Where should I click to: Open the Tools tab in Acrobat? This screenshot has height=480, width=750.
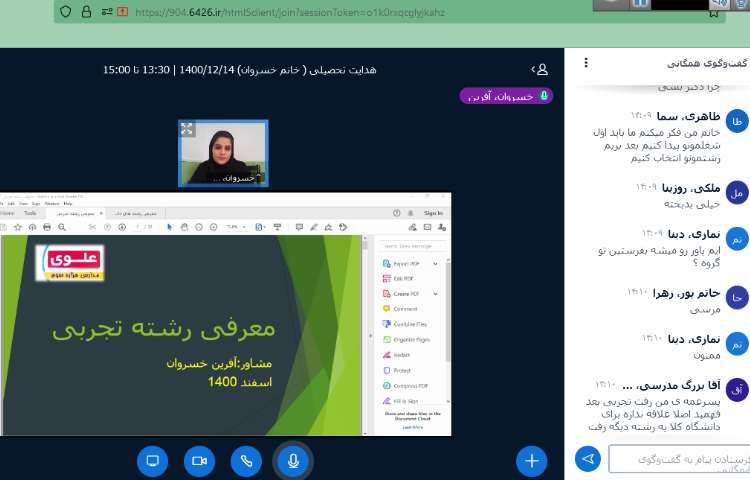tap(30, 213)
